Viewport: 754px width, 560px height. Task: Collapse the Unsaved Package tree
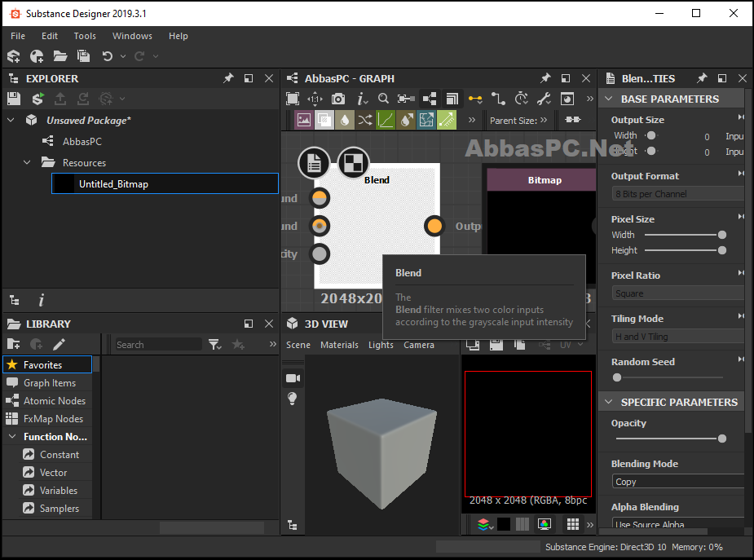point(11,120)
